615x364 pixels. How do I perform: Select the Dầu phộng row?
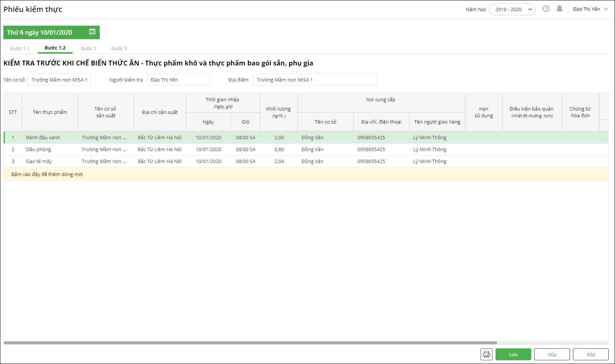[39, 150]
